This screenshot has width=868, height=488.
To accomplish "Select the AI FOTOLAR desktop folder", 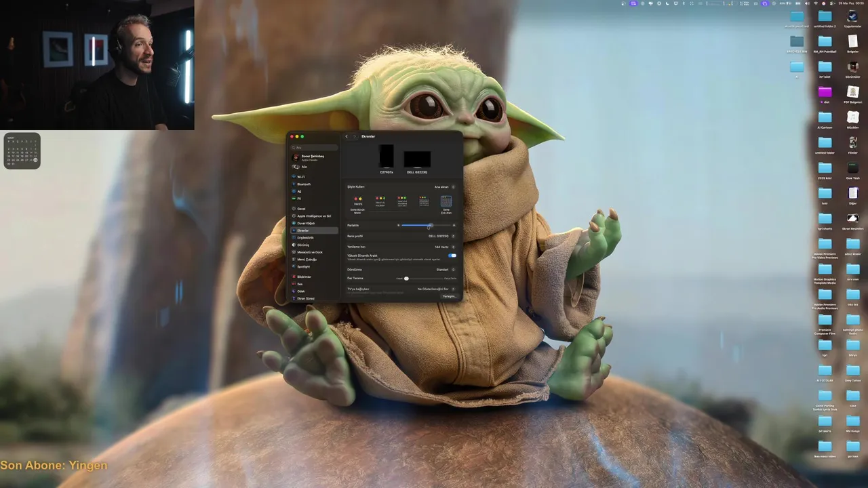I will click(825, 373).
